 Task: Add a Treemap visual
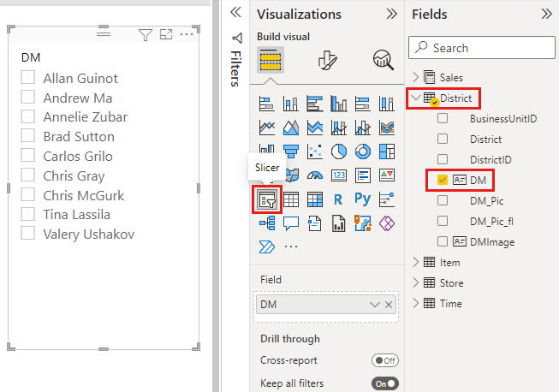(387, 151)
